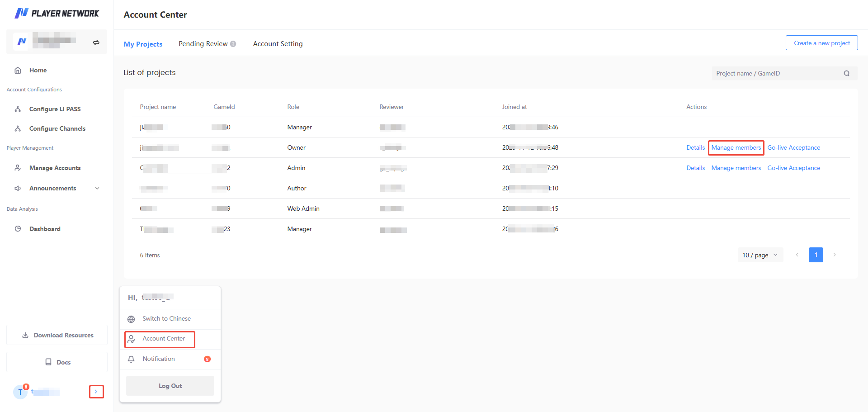The width and height of the screenshot is (868, 412).
Task: Open Manage members for the Owner project
Action: tap(736, 147)
